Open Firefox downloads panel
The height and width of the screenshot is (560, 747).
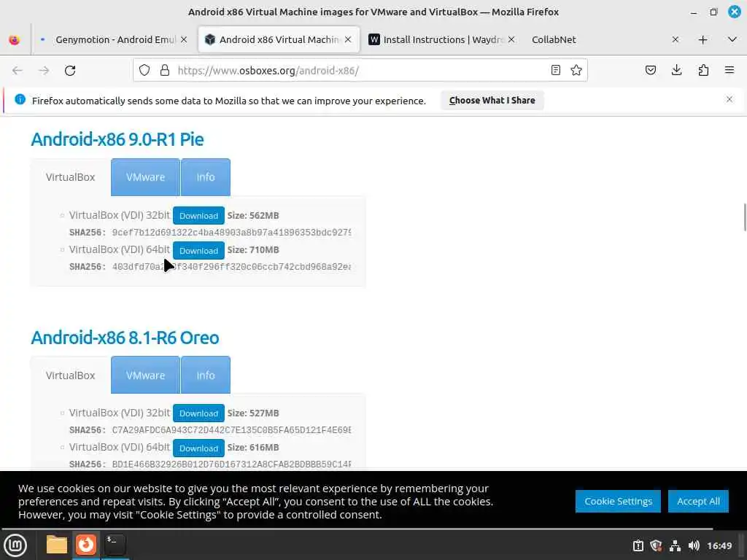(x=676, y=71)
